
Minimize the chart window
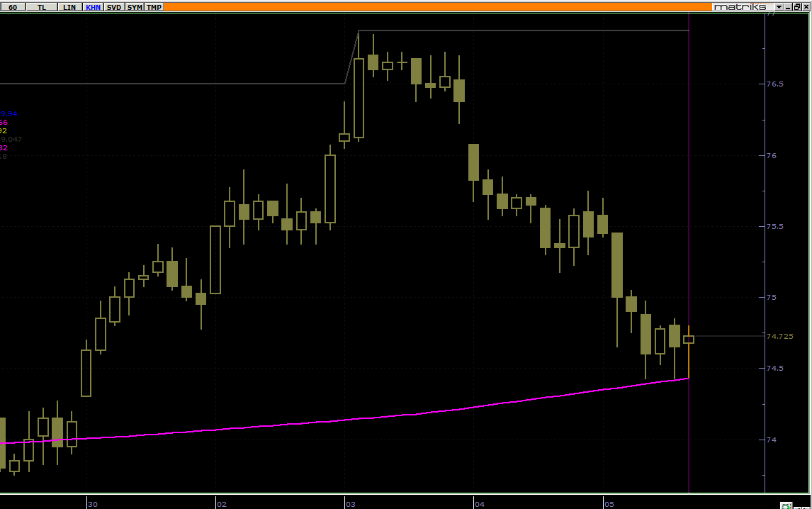(788, 7)
